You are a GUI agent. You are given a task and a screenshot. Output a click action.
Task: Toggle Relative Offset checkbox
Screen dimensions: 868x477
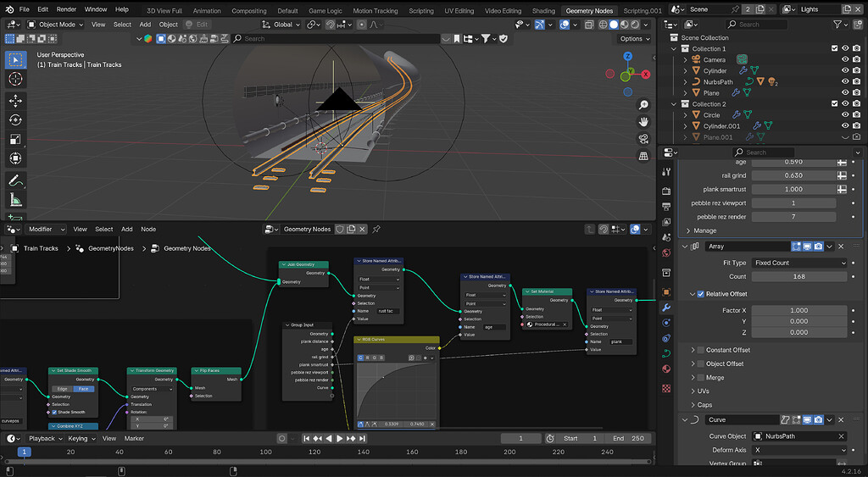tap(701, 294)
